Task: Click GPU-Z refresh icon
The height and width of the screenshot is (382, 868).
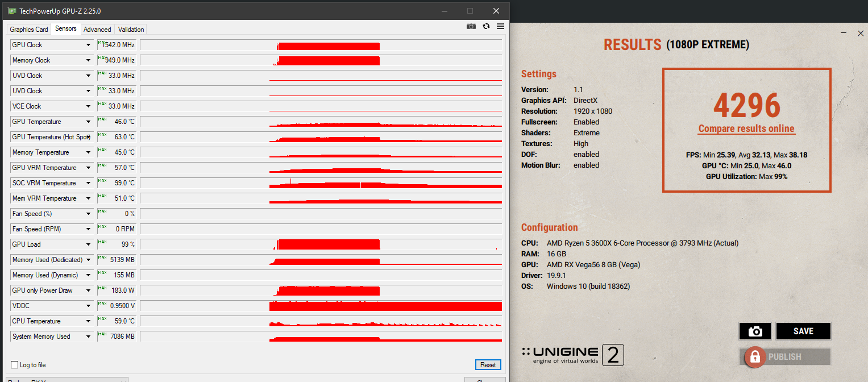Action: [486, 26]
